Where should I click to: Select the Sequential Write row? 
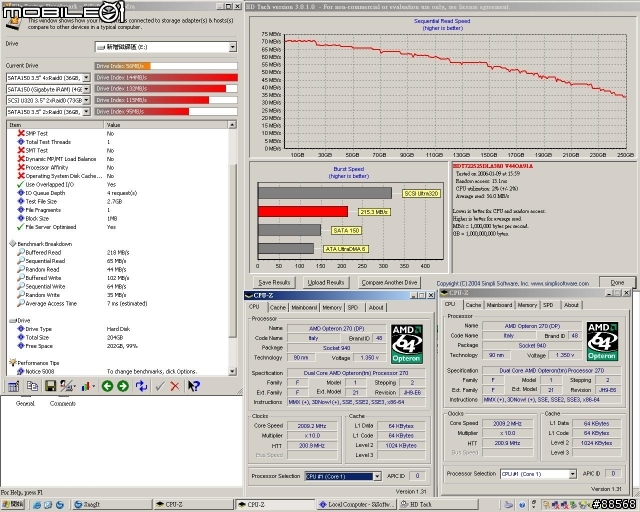click(x=118, y=286)
